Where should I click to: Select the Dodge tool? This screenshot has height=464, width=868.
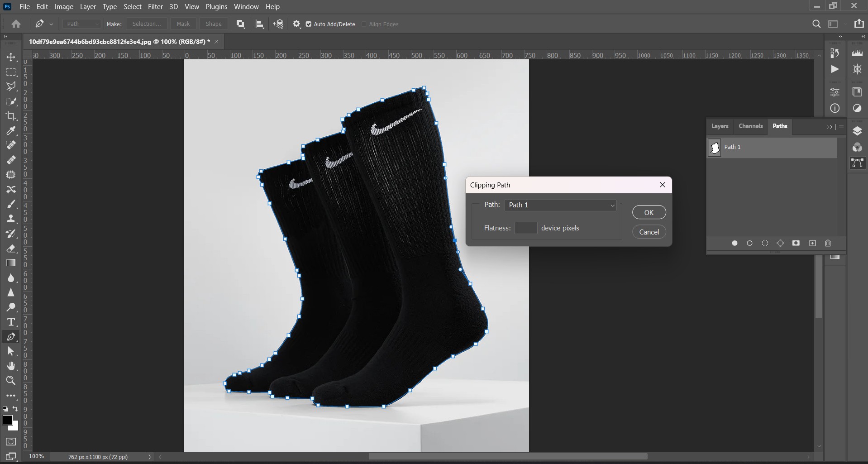[11, 307]
